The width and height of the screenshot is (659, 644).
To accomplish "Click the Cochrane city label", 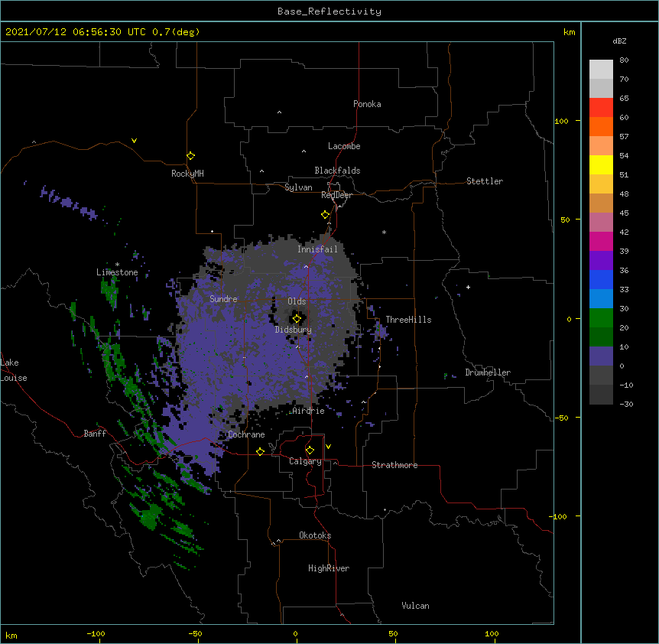I will point(246,434).
